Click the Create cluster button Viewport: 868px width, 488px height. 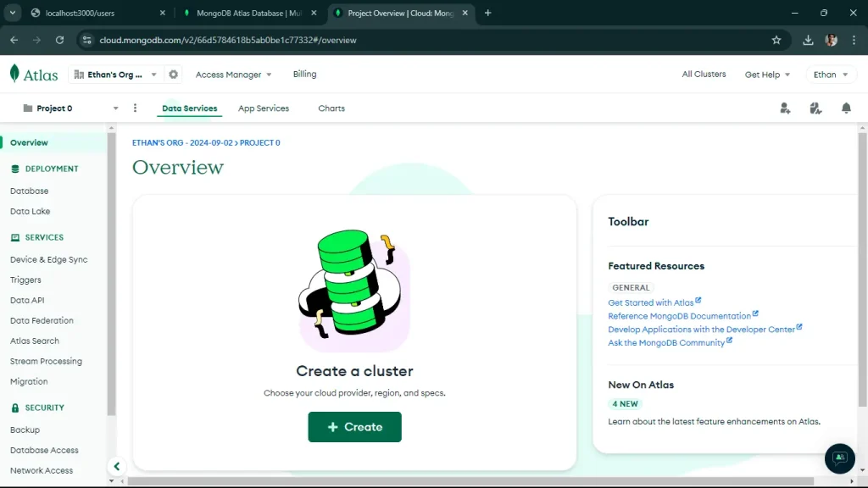pyautogui.click(x=354, y=427)
